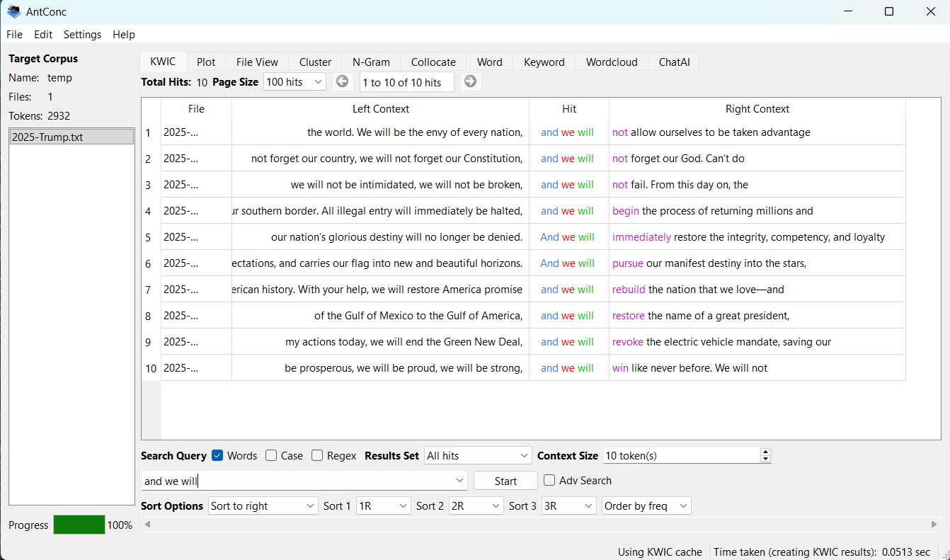Screen dimensions: 950x560
Task: Expand the Results Set dropdown
Action: [x=478, y=456]
